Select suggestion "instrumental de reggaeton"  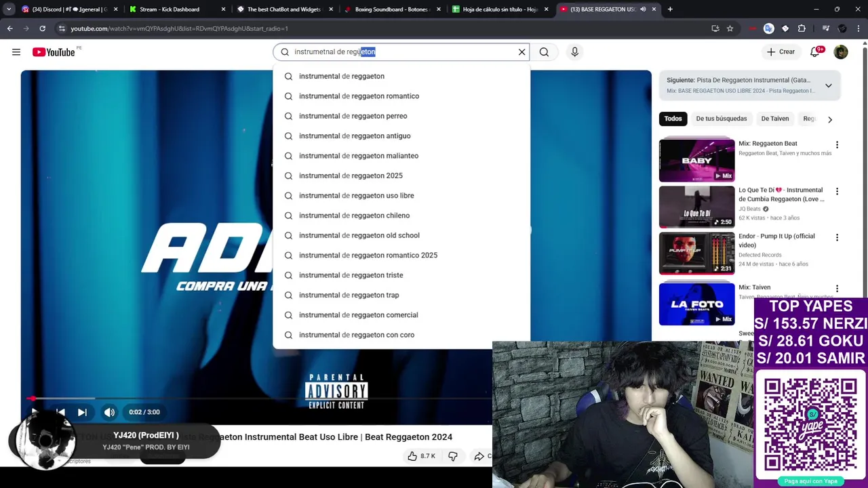(x=401, y=76)
